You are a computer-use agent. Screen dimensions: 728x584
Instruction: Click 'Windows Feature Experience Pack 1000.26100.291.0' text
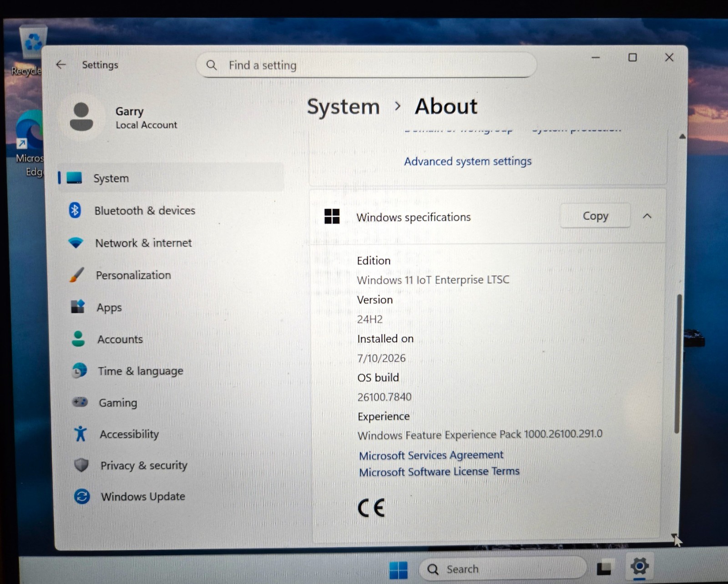tap(480, 435)
